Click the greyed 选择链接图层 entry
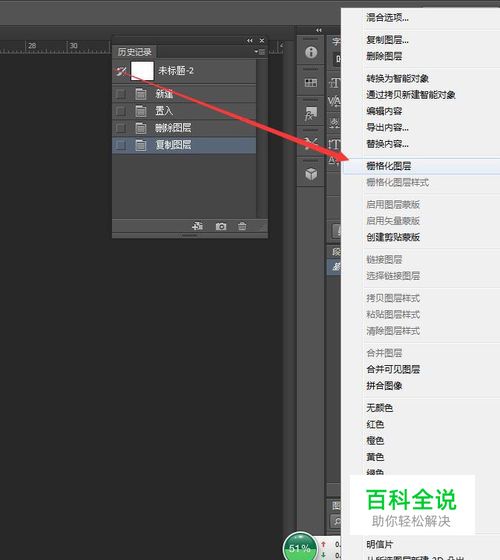The image size is (500, 560). pyautogui.click(x=393, y=276)
